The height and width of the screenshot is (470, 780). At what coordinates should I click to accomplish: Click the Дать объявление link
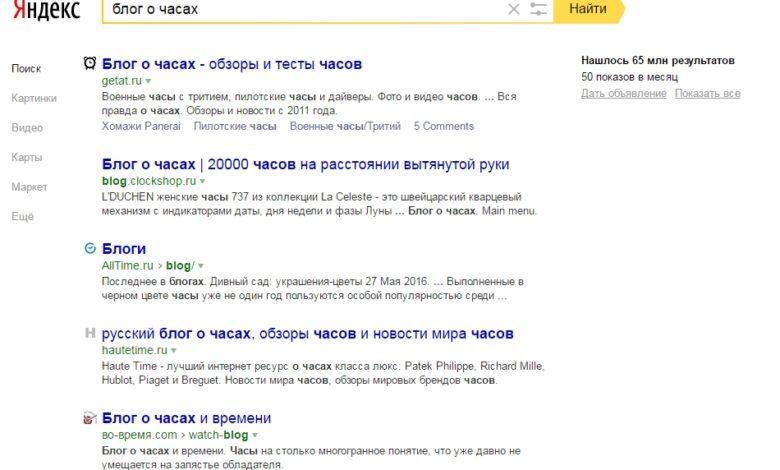coord(624,94)
